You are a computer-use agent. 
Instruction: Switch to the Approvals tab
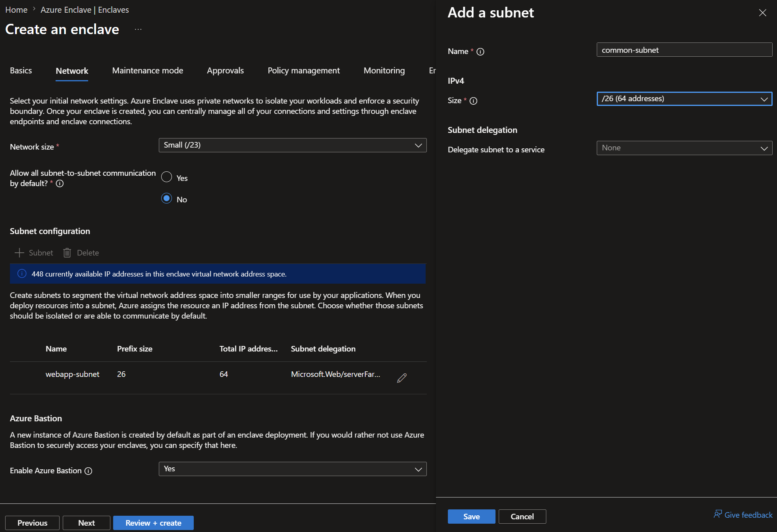225,71
